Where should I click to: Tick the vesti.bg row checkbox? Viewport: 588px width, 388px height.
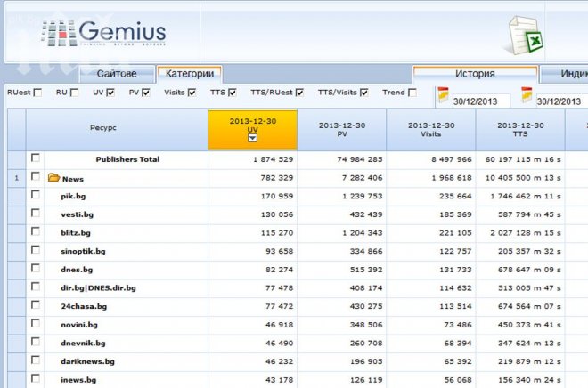[x=36, y=213]
